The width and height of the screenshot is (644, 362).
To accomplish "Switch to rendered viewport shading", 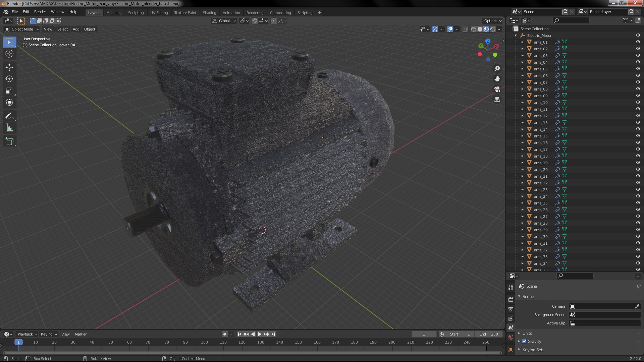I will pyautogui.click(x=493, y=29).
